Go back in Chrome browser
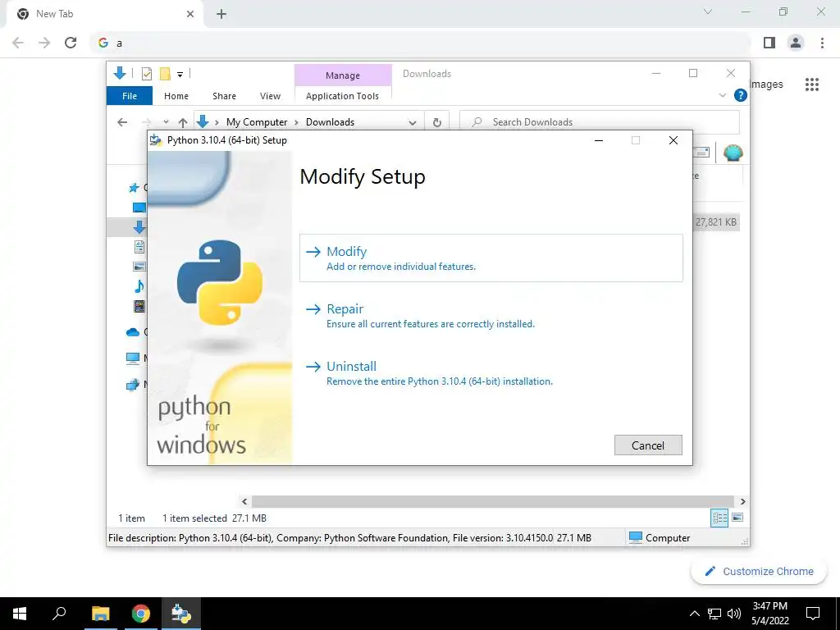The image size is (840, 630). pos(18,43)
